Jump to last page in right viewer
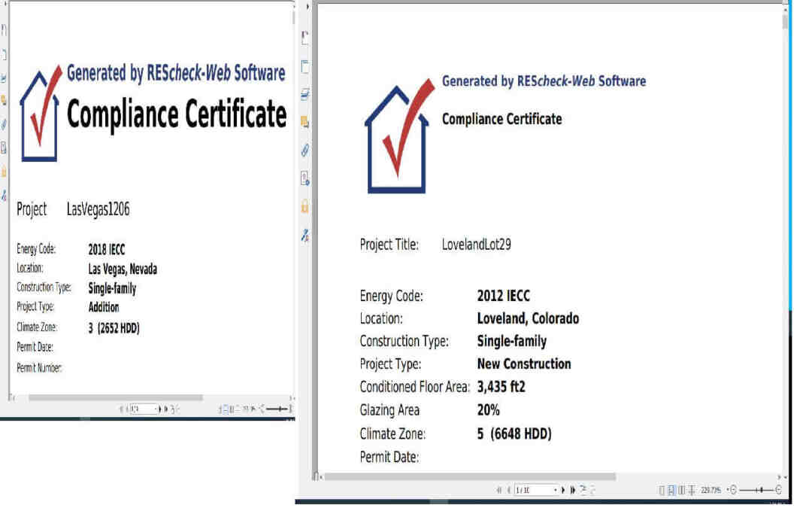The height and width of the screenshot is (508, 812). click(573, 491)
